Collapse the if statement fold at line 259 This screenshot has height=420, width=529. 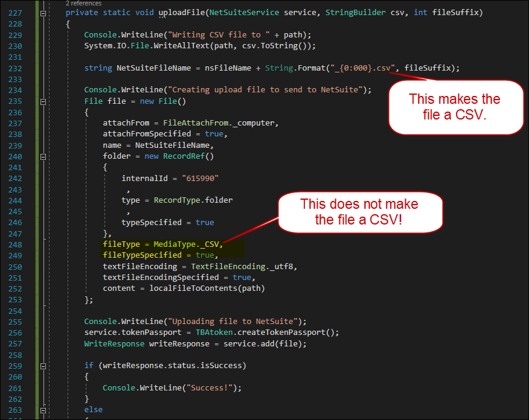click(42, 365)
